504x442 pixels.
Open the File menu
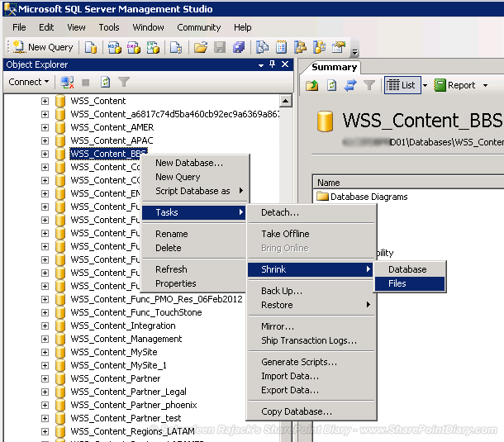pyautogui.click(x=19, y=27)
